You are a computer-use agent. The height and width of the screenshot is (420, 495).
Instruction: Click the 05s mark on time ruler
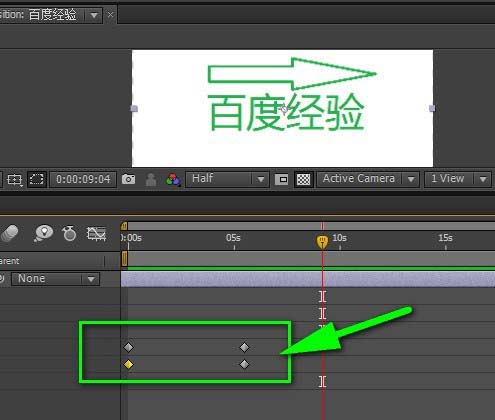tap(233, 238)
